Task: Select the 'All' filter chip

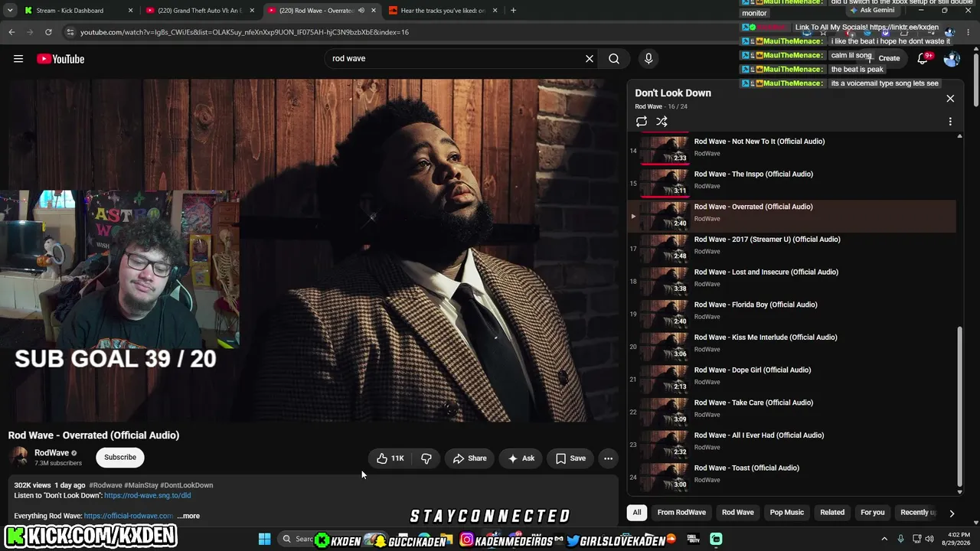Action: pos(636,513)
